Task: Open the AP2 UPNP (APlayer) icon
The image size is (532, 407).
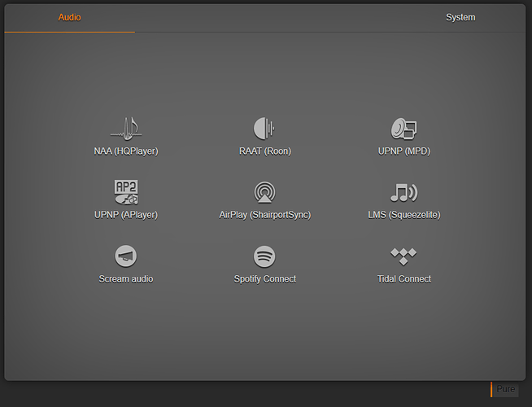Action: coord(126,192)
